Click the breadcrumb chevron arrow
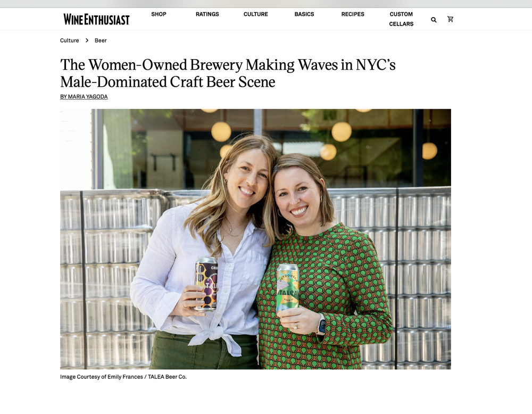Viewport: 532px width, 414px height. [x=87, y=40]
